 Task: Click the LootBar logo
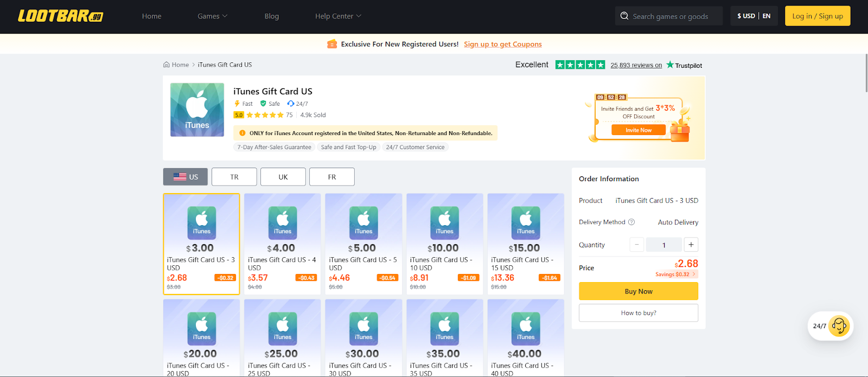click(60, 16)
